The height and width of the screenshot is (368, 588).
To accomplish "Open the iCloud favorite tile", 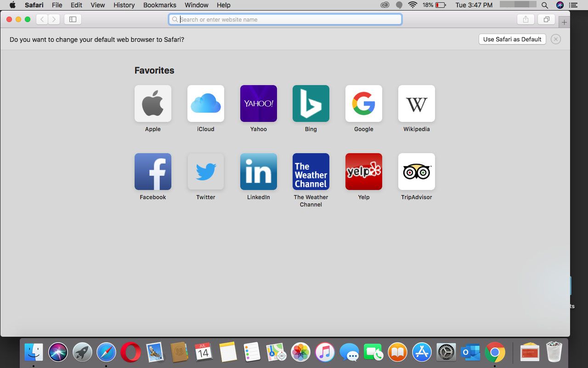I will 206,103.
